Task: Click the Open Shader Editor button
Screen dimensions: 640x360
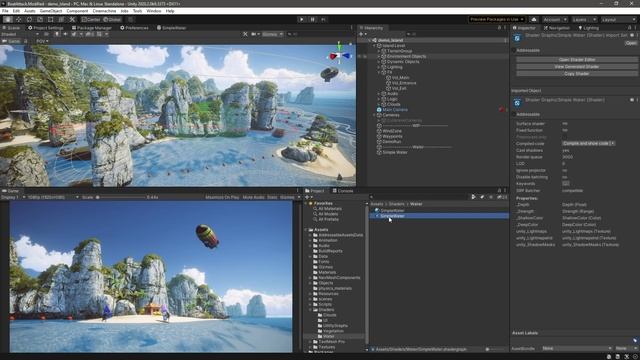Action: (577, 60)
